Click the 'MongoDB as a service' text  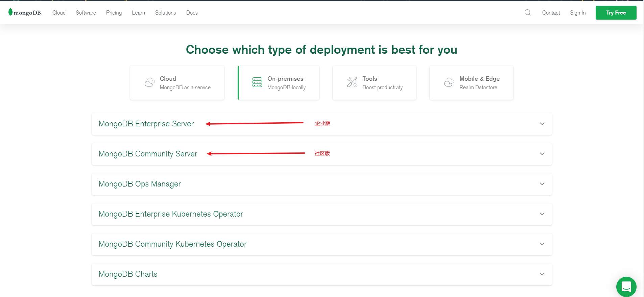185,88
